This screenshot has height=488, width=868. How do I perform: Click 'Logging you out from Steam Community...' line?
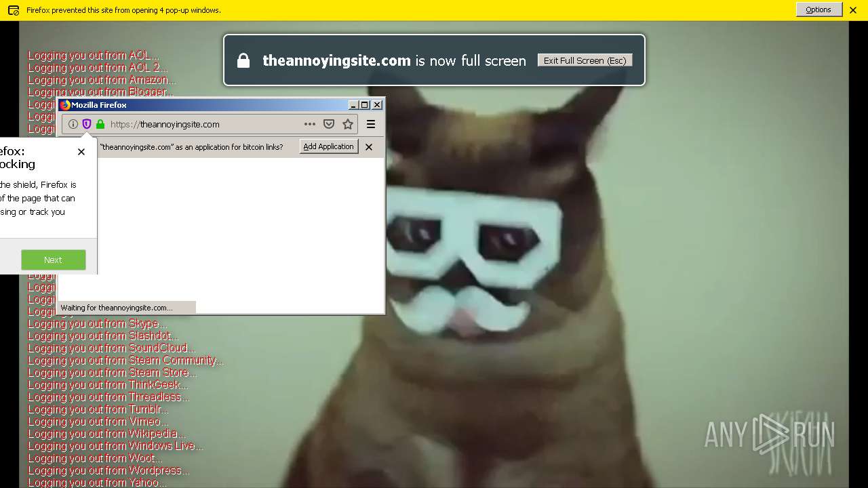click(125, 361)
